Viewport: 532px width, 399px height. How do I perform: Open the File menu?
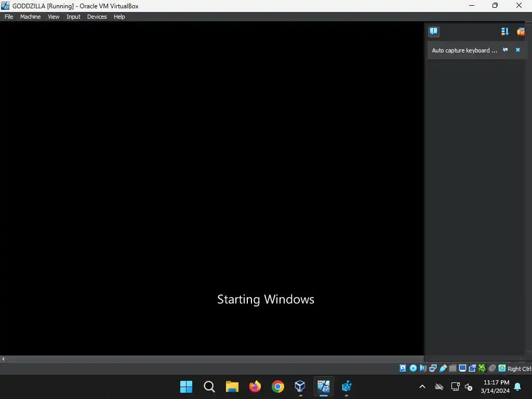9,17
